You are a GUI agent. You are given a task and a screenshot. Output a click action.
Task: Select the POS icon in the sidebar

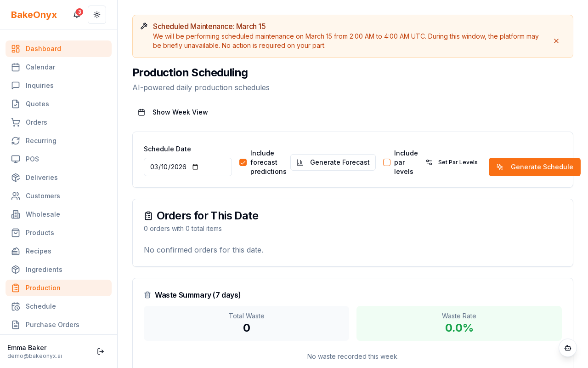pyautogui.click(x=15, y=159)
